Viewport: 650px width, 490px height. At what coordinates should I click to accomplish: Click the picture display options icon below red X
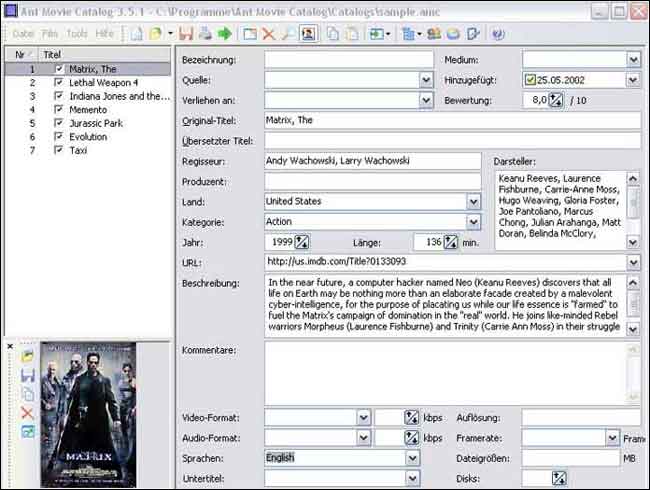tap(27, 432)
